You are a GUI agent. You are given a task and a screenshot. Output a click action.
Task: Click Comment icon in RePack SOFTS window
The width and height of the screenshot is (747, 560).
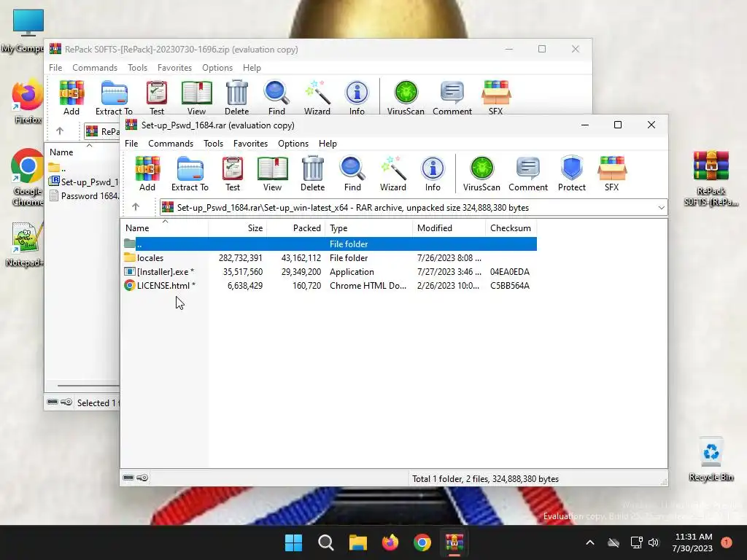coord(452,98)
